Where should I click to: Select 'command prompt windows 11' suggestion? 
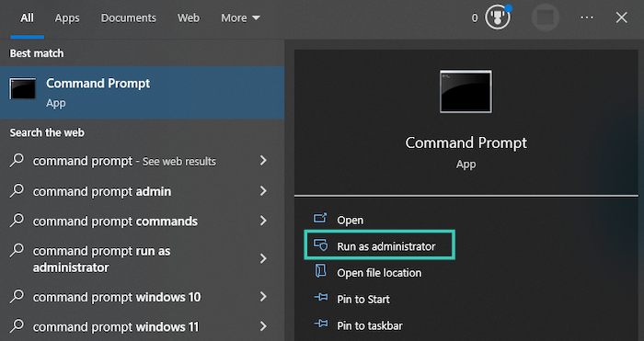pyautogui.click(x=116, y=327)
